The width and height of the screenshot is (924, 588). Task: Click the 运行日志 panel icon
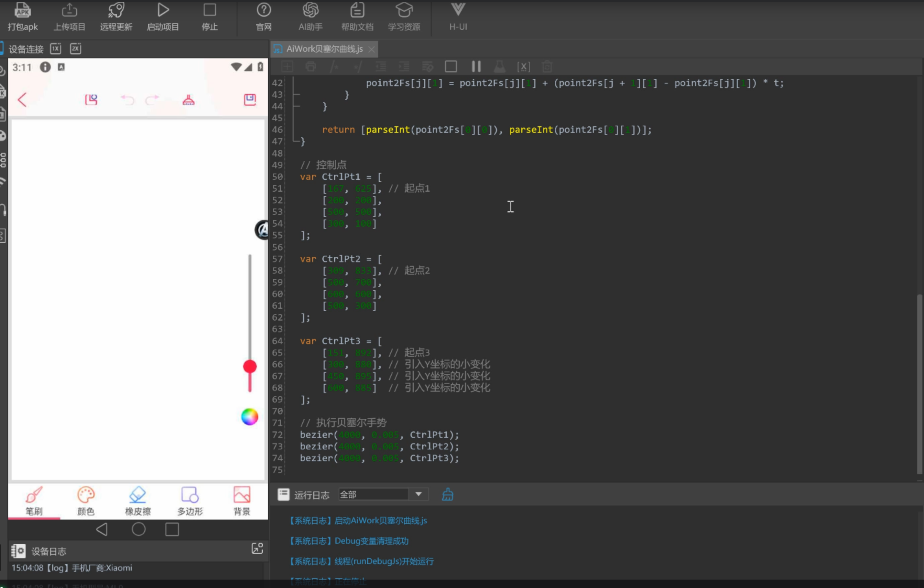[283, 494]
